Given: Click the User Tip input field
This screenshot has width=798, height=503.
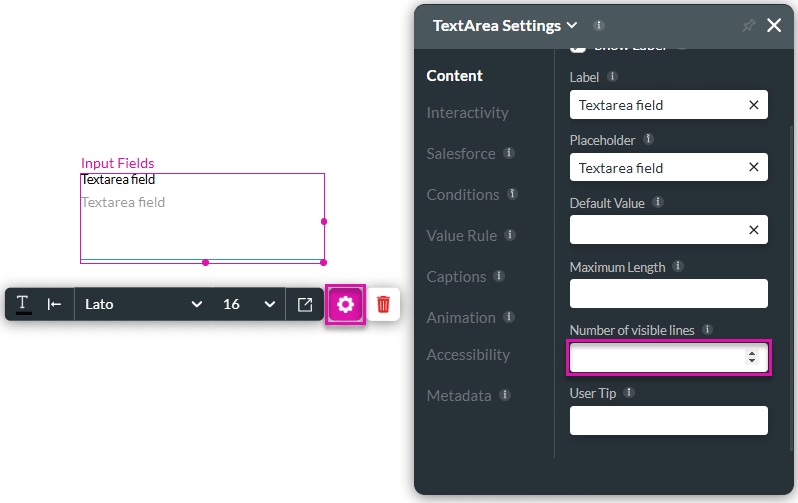Looking at the screenshot, I should (668, 421).
